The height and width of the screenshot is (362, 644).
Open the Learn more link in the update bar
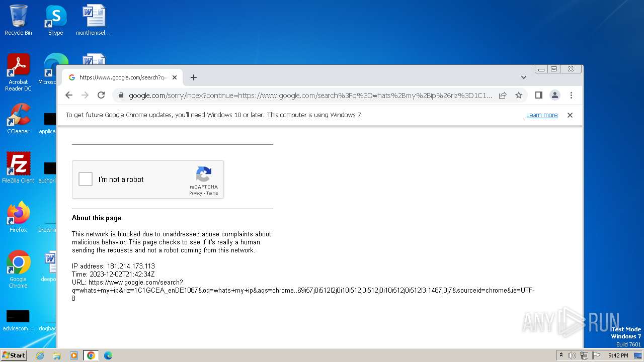[x=542, y=115]
